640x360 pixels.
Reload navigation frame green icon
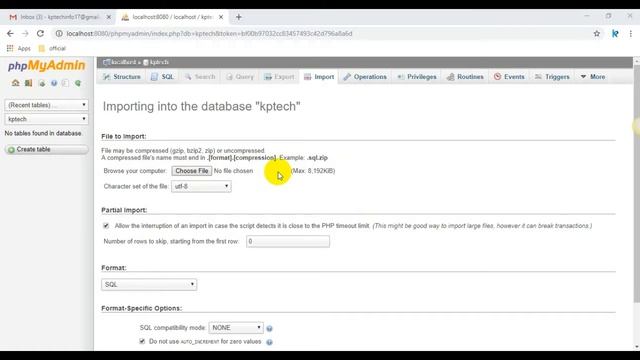click(78, 83)
